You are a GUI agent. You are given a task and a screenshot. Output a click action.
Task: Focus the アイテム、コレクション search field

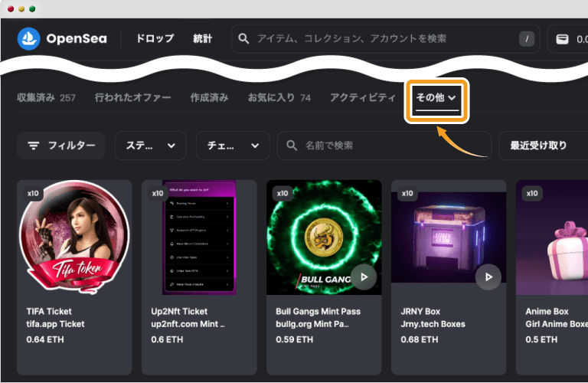(x=386, y=38)
